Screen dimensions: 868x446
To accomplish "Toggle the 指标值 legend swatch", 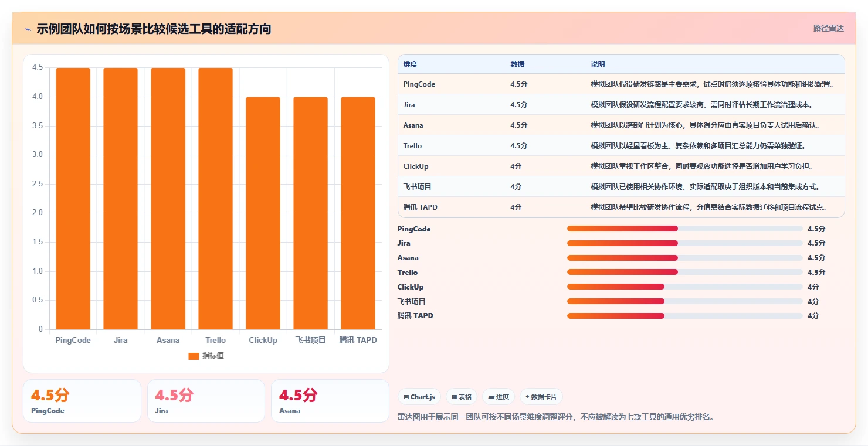I will [x=194, y=356].
